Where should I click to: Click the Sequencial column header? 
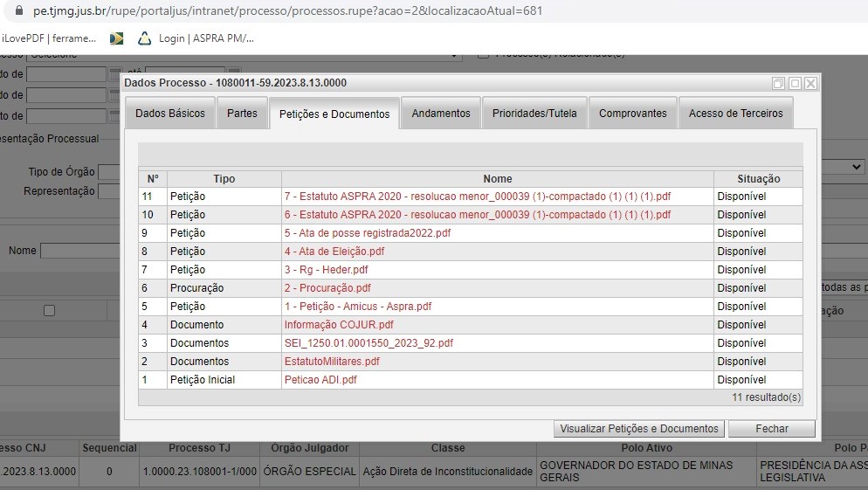109,447
